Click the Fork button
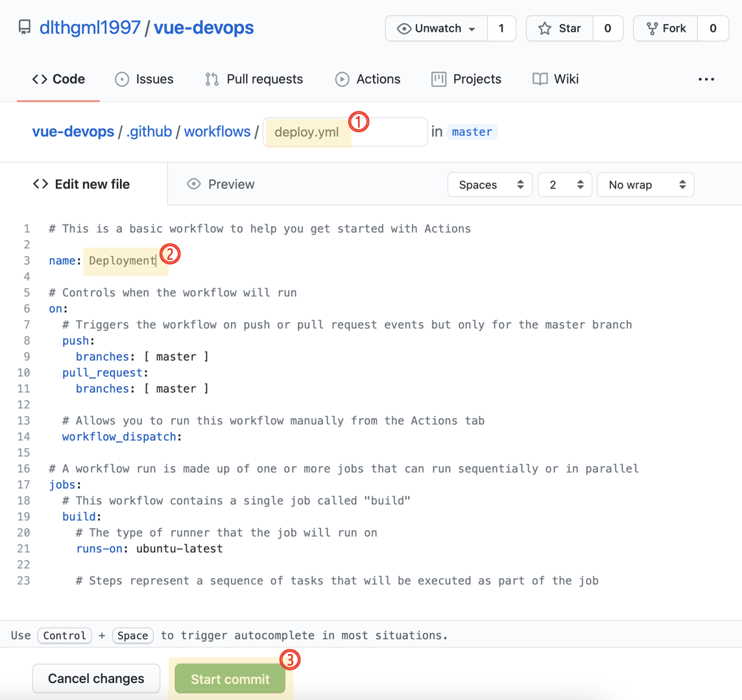 pos(666,29)
